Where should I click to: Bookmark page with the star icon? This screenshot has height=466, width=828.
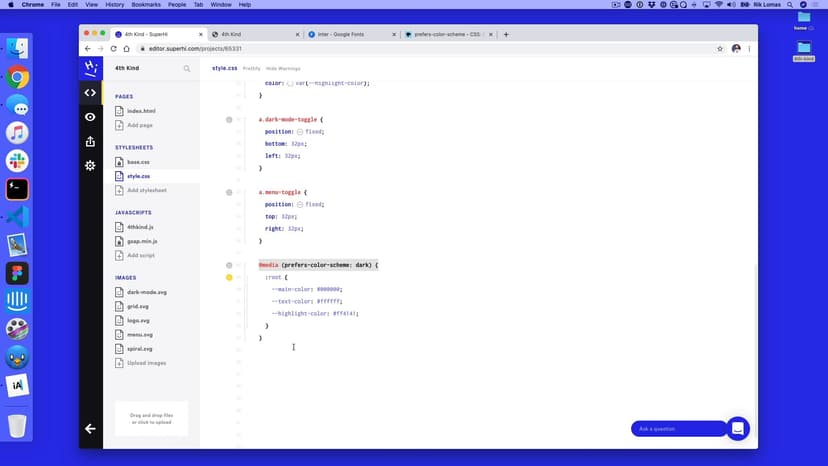[x=720, y=48]
